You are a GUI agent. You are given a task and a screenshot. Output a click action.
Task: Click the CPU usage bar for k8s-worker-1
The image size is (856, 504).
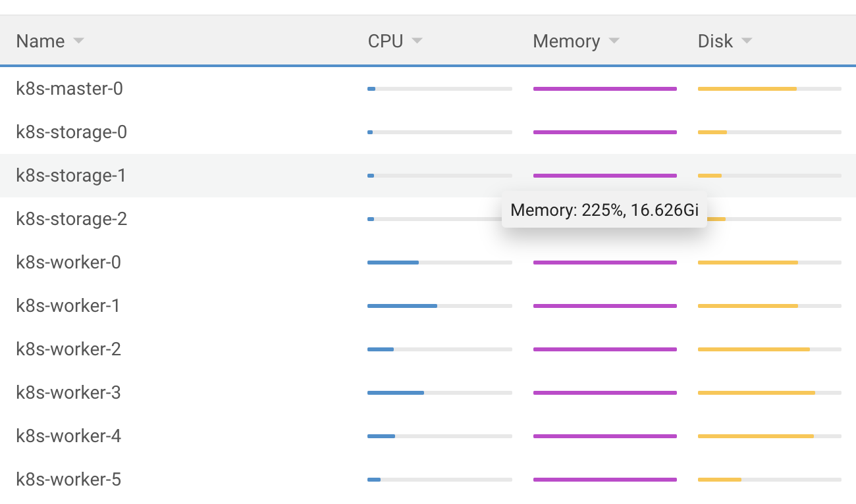point(439,305)
